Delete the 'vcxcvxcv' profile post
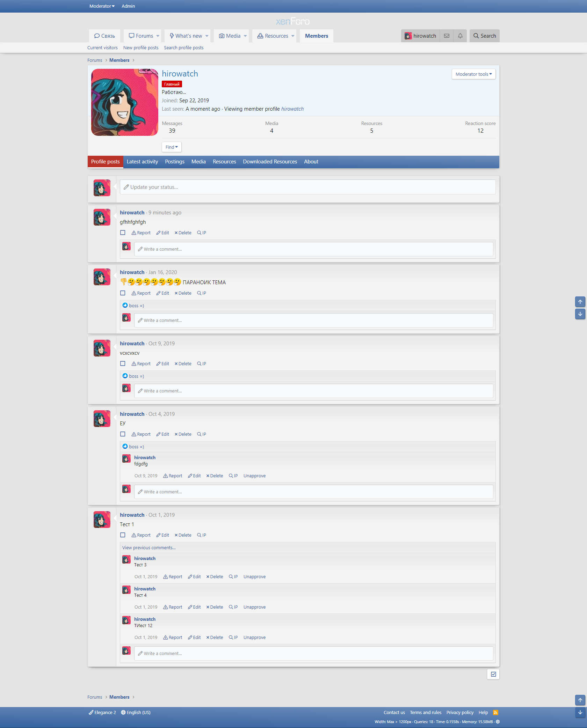Screen dimensions: 587x728 click(x=183, y=364)
